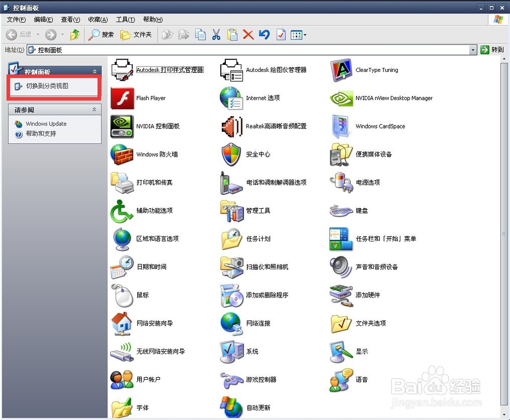Open NVIDIA 控制面板 icon
Image resolution: width=510 pixels, height=420 pixels.
(122, 127)
